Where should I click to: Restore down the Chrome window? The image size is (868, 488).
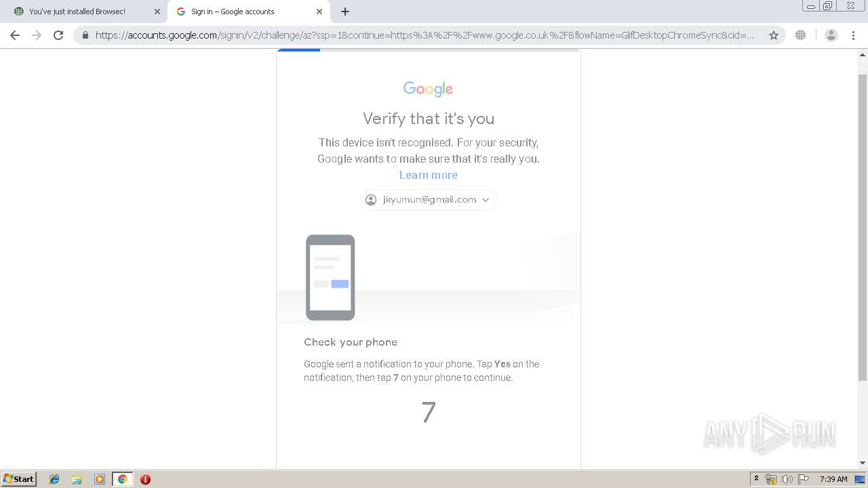828,6
